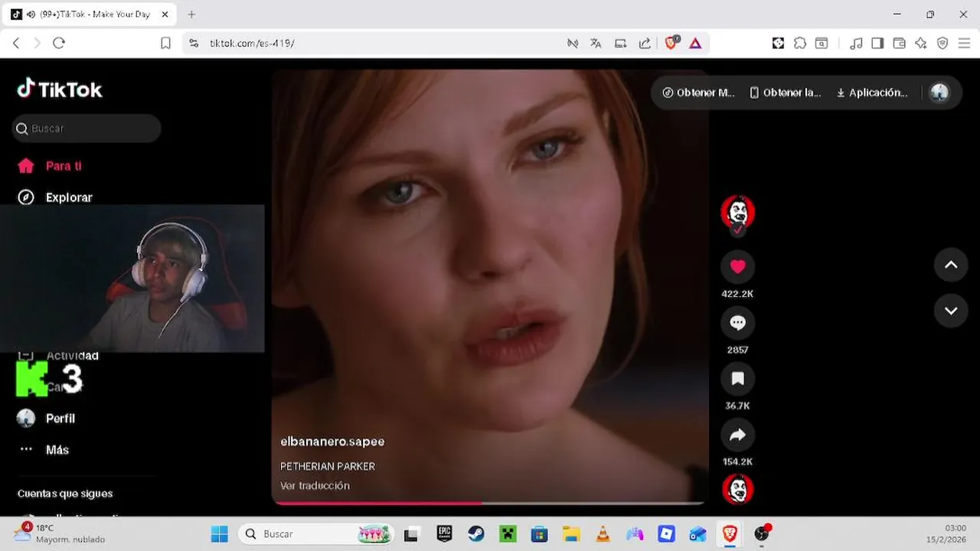Screen dimensions: 980x551
Task: Share the video with the arrow icon
Action: coord(737,435)
